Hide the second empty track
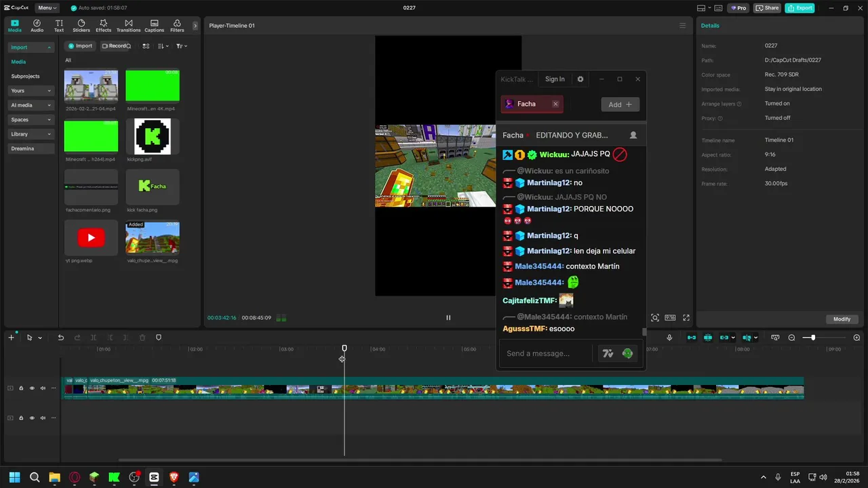 (32, 418)
